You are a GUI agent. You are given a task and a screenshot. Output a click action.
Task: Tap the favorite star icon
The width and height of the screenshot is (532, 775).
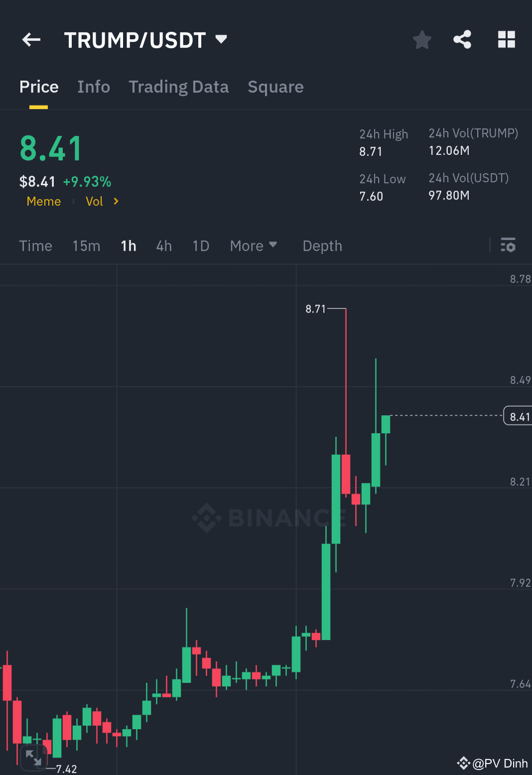point(421,40)
